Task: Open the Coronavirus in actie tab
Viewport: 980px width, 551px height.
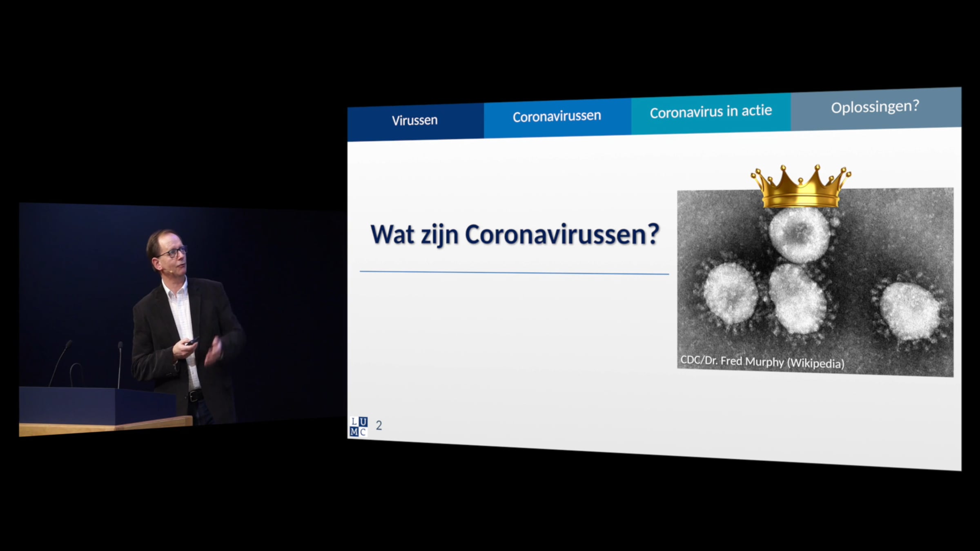Action: tap(710, 112)
